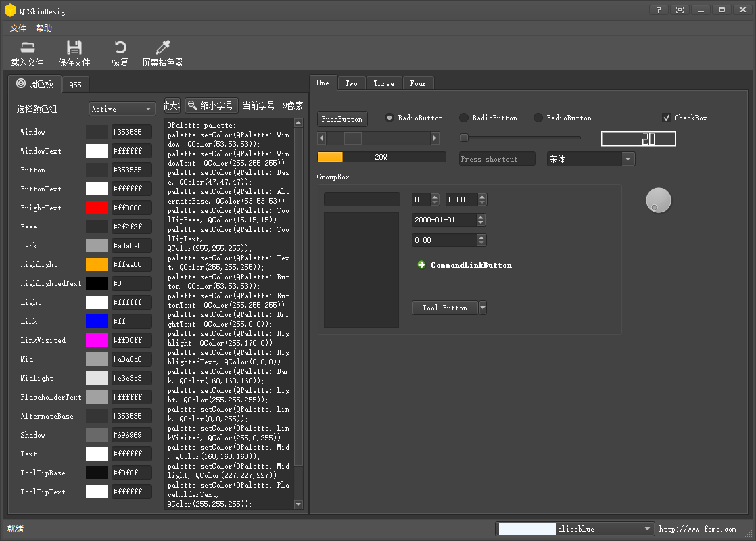This screenshot has width=756, height=541.
Task: Click the PushButton control
Action: [x=342, y=118]
